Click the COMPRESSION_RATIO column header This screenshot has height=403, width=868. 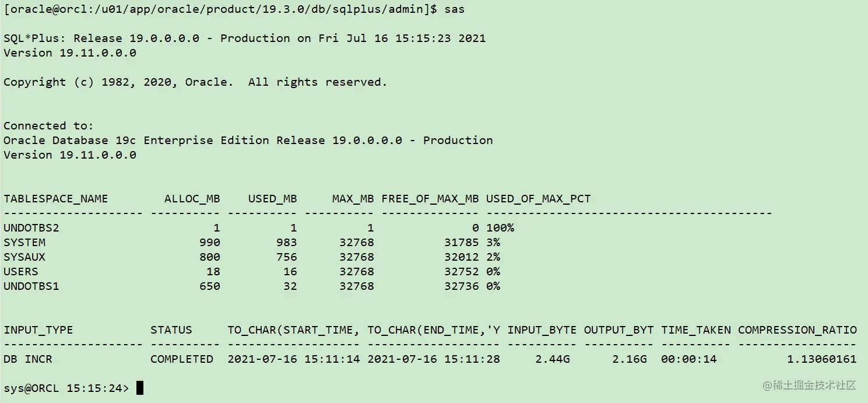click(x=797, y=330)
